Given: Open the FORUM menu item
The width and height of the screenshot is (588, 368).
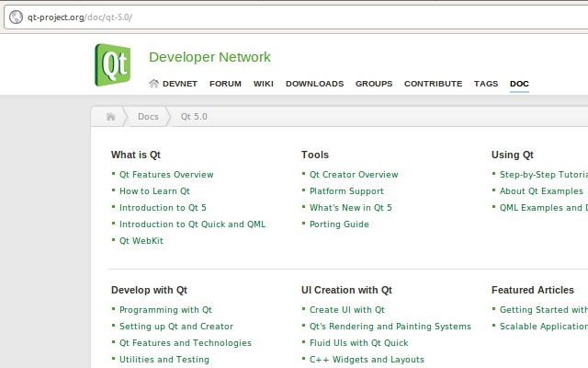Looking at the screenshot, I should click(225, 84).
